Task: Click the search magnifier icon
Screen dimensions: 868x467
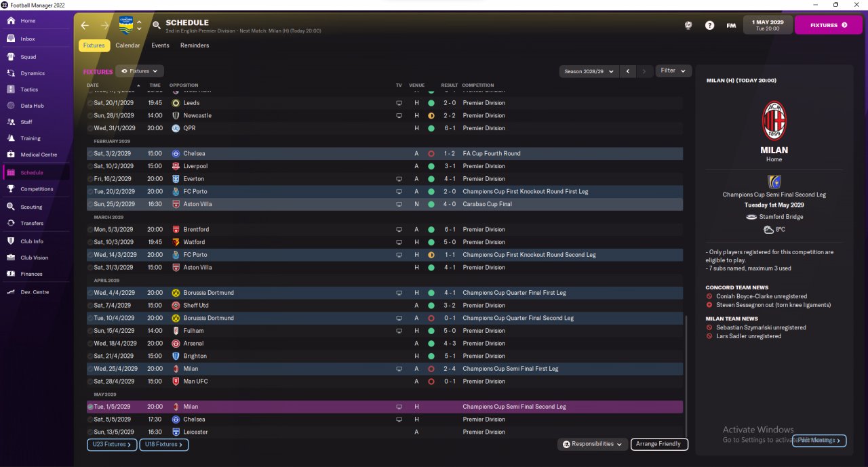Action: 157,25
